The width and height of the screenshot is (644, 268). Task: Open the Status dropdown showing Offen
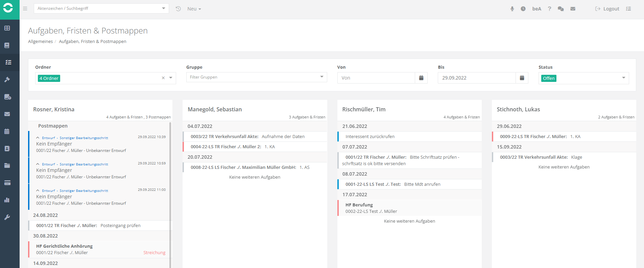(x=623, y=78)
